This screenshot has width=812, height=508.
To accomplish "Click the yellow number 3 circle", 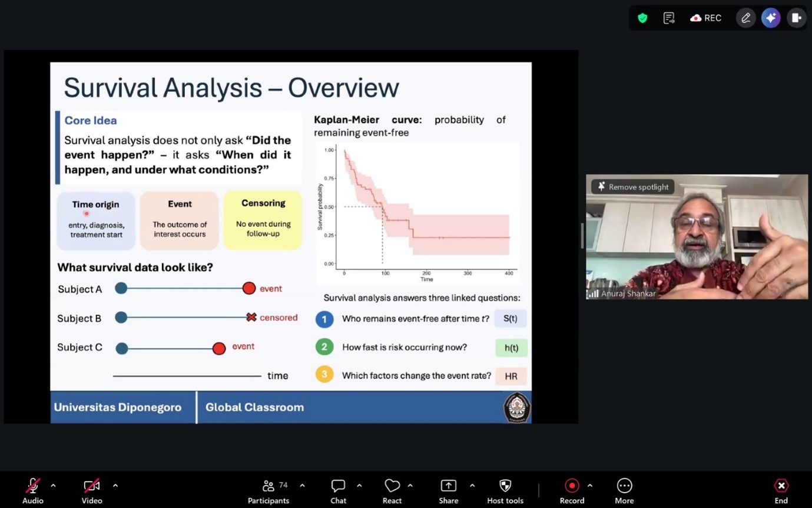I will 324,374.
